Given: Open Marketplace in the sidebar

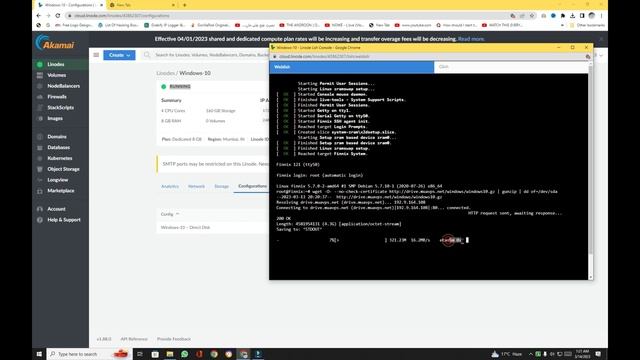Looking at the screenshot, I should click(60, 191).
